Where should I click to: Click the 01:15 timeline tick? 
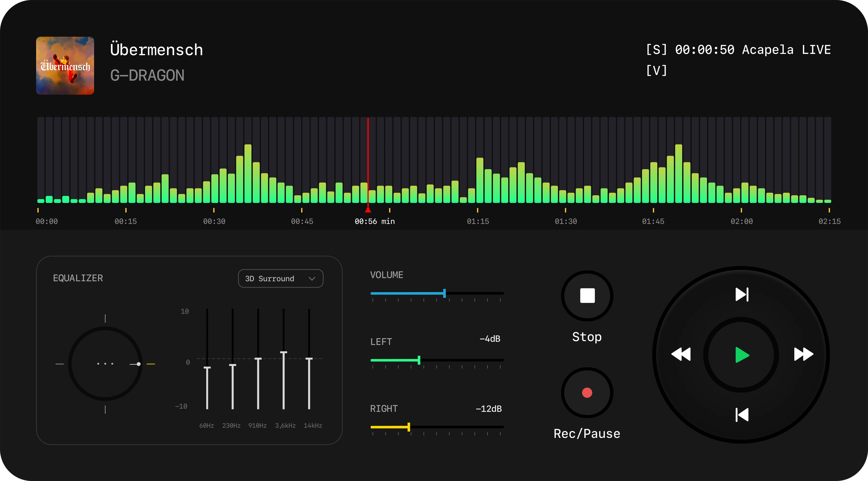477,210
